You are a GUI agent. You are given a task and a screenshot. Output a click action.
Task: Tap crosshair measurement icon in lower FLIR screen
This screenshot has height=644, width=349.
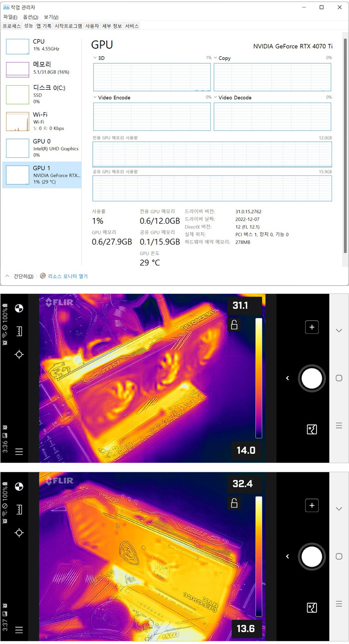19,532
